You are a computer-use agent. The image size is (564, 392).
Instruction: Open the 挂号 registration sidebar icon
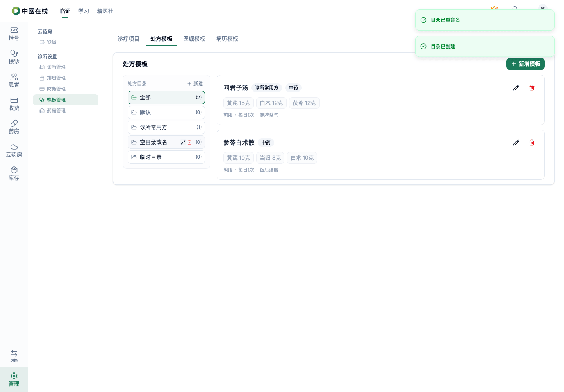(x=14, y=34)
